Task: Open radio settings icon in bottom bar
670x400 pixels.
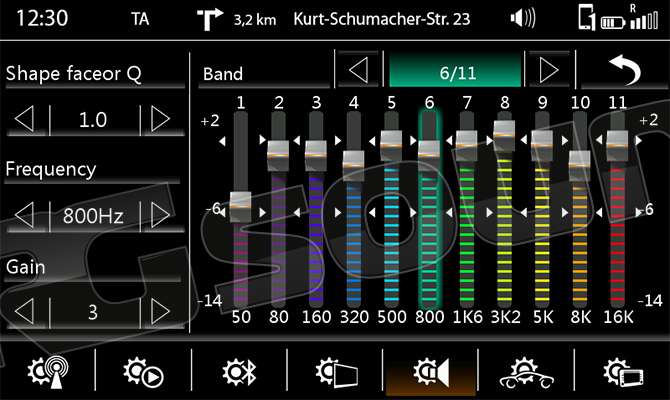Action: [x=47, y=372]
